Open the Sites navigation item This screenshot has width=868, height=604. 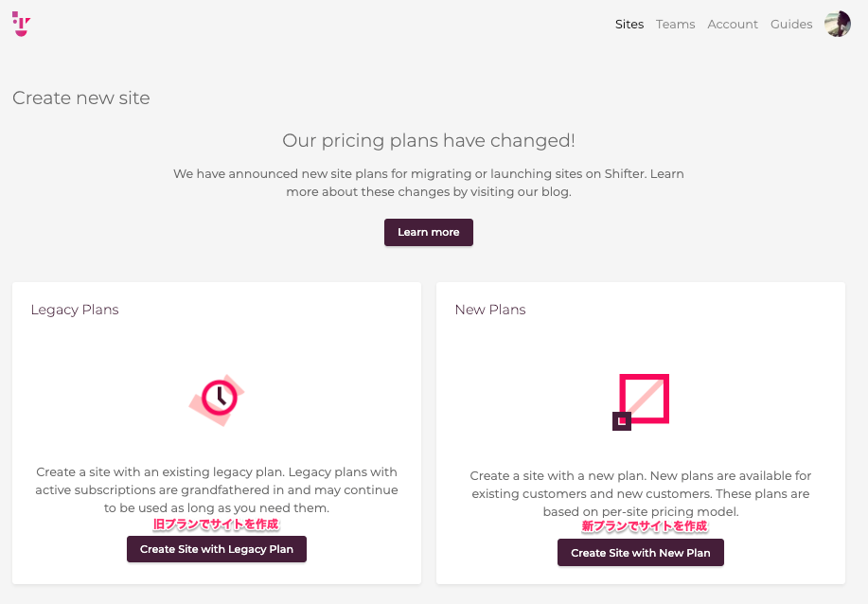(x=629, y=25)
